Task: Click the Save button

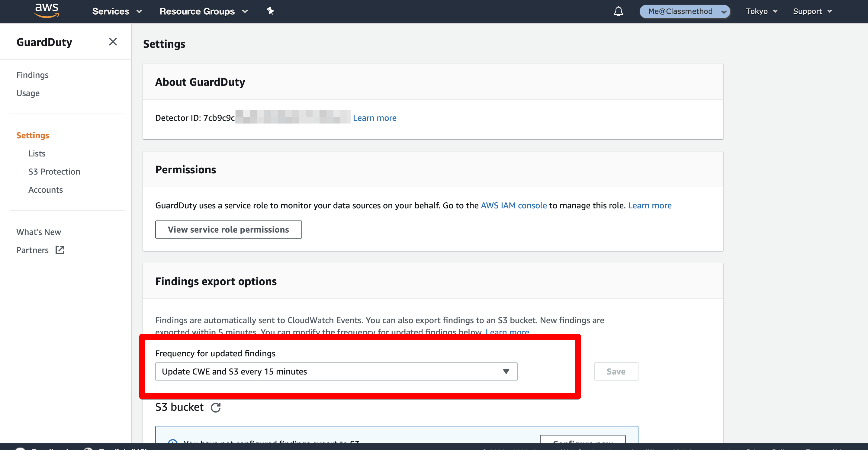Action: click(616, 371)
